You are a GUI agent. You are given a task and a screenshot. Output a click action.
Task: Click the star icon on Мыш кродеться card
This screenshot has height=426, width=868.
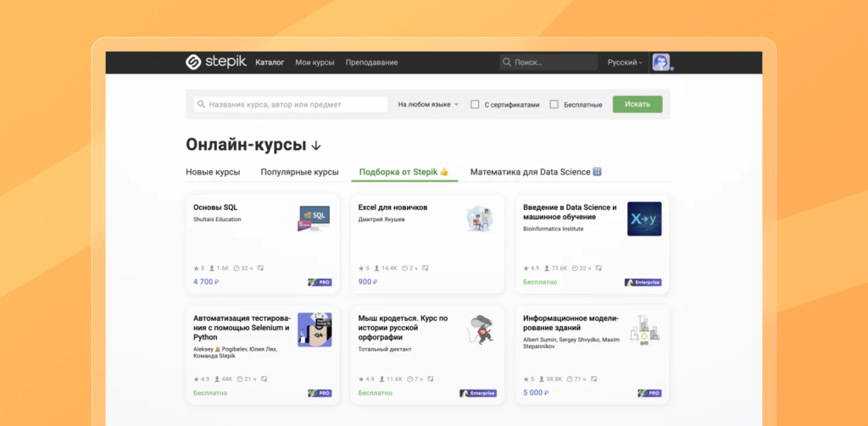pyautogui.click(x=361, y=379)
